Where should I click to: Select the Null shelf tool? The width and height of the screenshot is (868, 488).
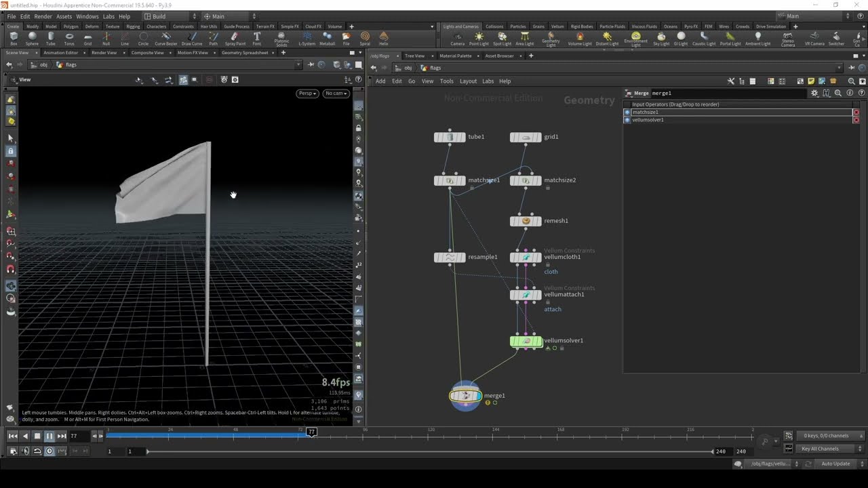pos(106,39)
